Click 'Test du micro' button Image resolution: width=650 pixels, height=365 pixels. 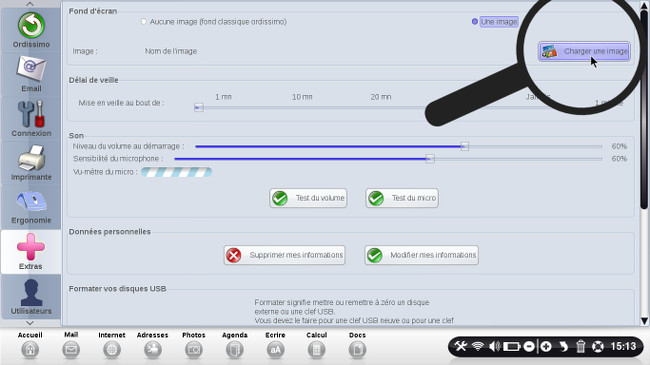point(402,198)
